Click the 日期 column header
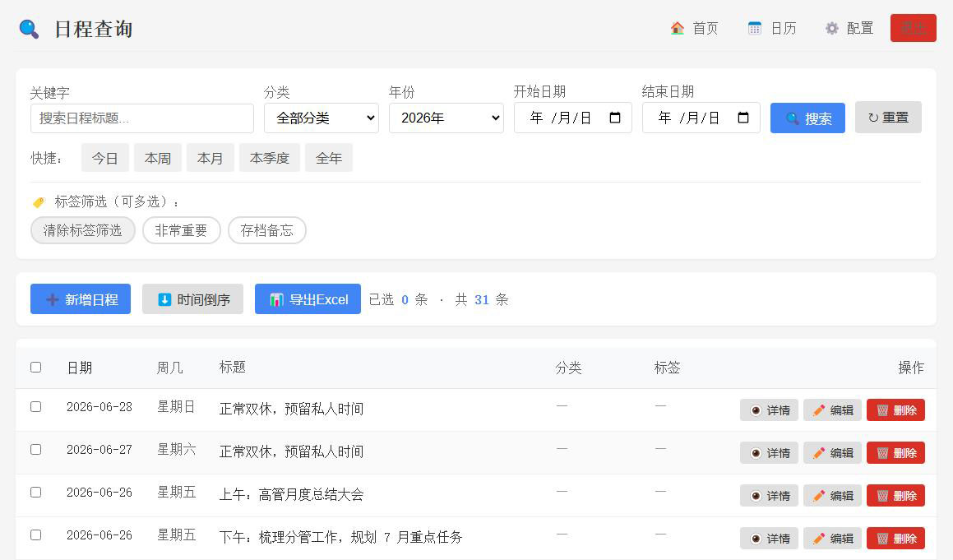This screenshot has height=560, width=953. click(x=80, y=368)
